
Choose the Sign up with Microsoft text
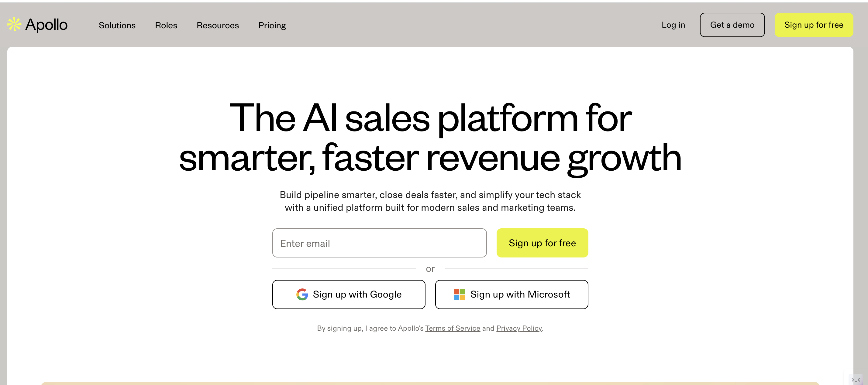(520, 295)
